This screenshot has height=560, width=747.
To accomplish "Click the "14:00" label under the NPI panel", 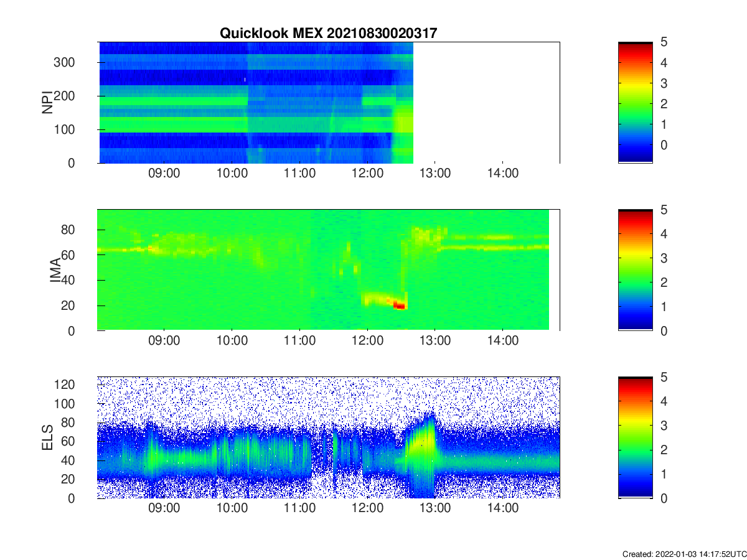I will coord(502,174).
